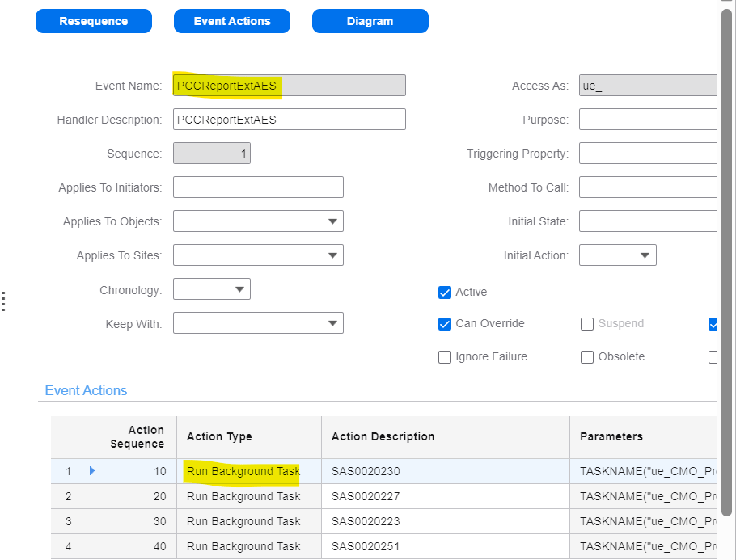
Task: Open Event Actions via blue button
Action: (x=232, y=21)
